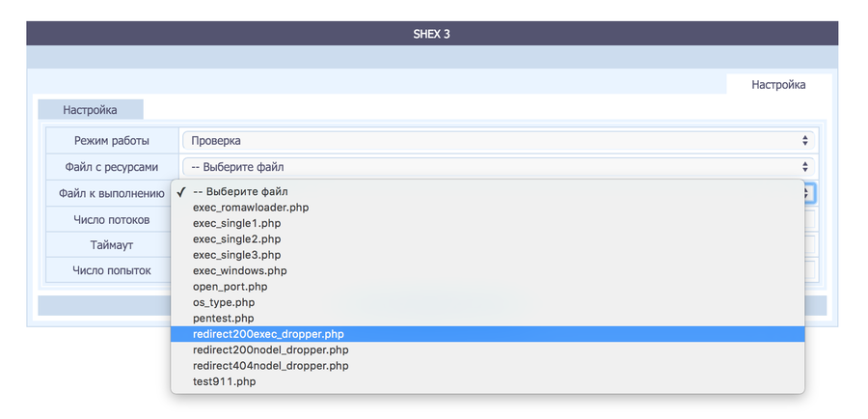Pick os_type.php from the list
The width and height of the screenshot is (868, 419).
click(224, 302)
